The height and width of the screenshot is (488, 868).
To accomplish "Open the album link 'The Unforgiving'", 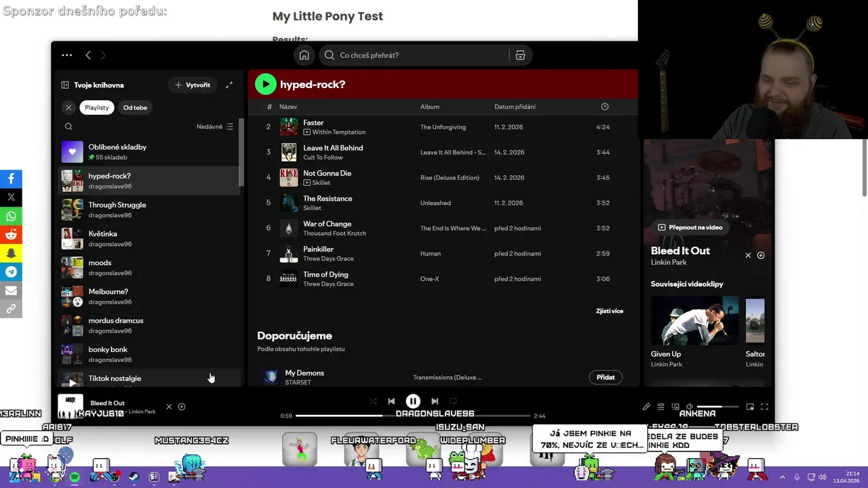I will pos(443,127).
